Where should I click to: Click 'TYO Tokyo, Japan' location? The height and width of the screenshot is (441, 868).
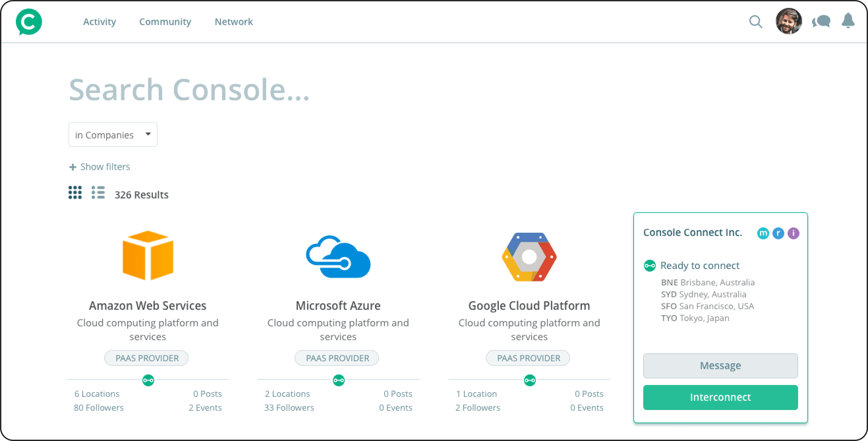click(695, 318)
